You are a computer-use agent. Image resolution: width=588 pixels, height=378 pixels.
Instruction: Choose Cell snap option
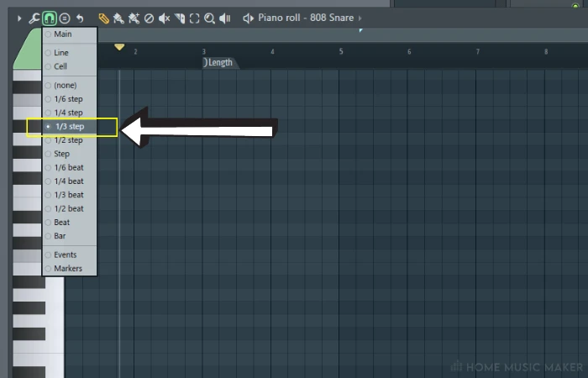[x=70, y=66]
